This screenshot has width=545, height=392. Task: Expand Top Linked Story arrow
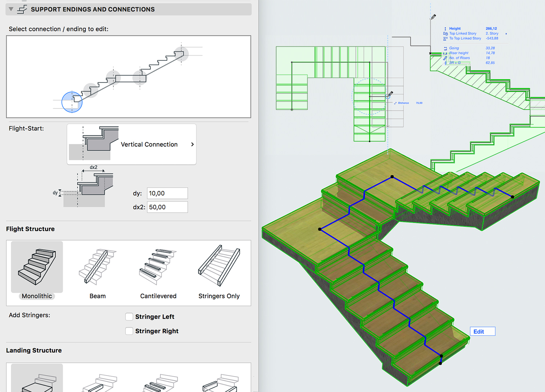(506, 34)
